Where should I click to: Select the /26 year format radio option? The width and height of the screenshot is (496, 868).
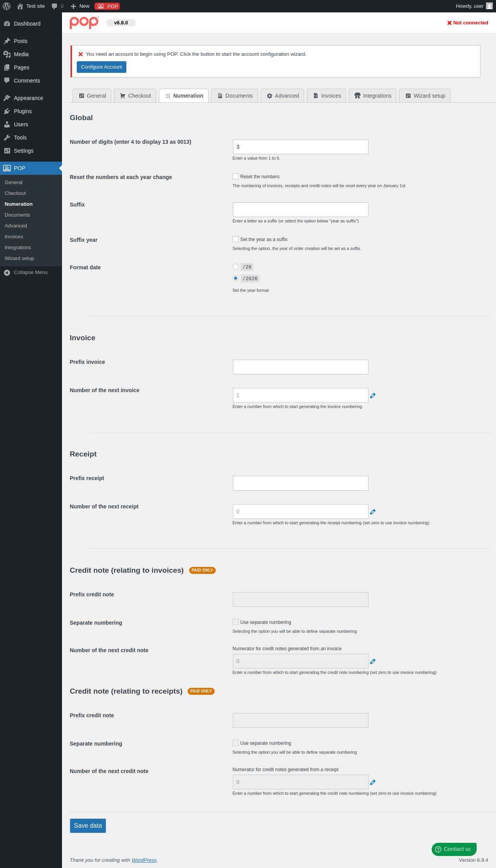pyautogui.click(x=236, y=267)
